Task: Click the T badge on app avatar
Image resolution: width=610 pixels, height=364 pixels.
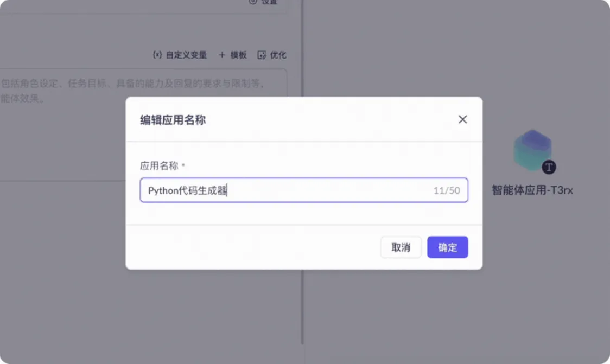Action: tap(549, 167)
